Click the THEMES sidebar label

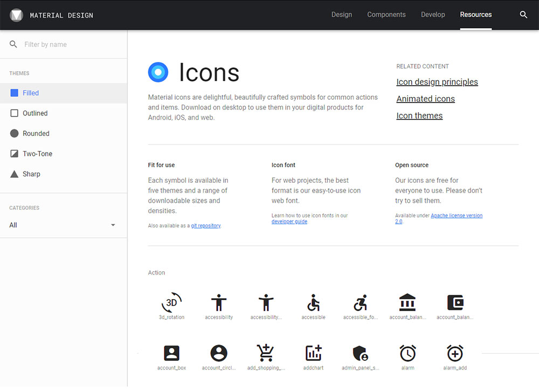tap(19, 73)
